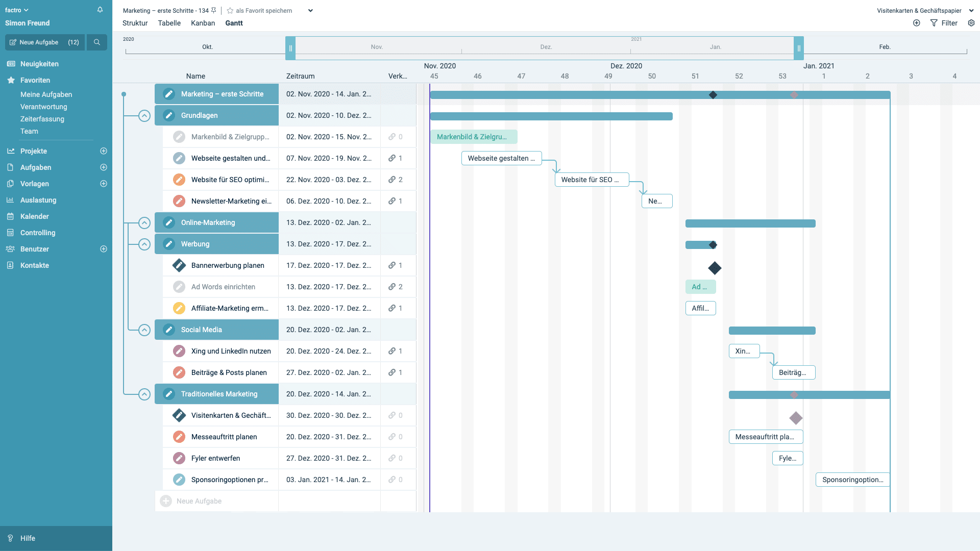980x551 pixels.
Task: Open the Filter button
Action: point(944,23)
